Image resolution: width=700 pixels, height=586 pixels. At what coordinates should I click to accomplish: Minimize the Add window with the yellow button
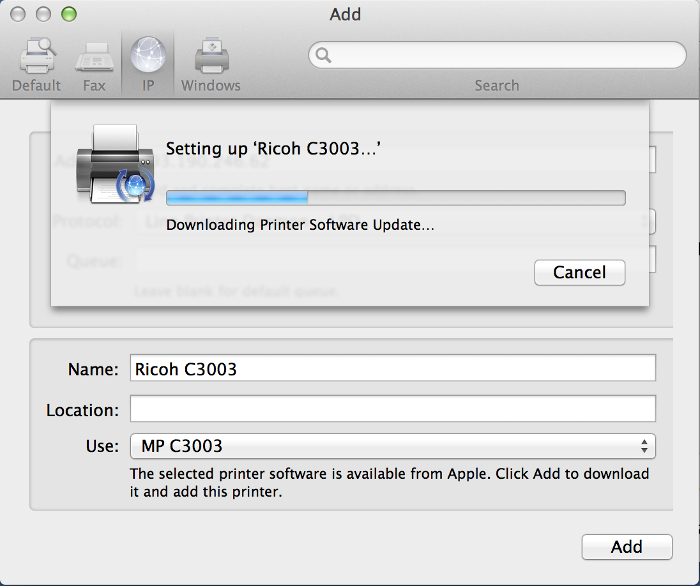tap(44, 14)
